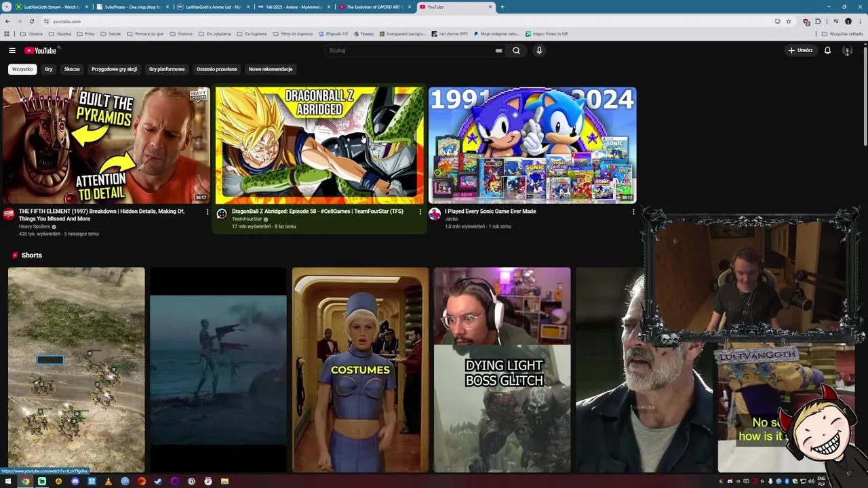Select the Przygodowe gry akcji chip
The height and width of the screenshot is (488, 868).
114,69
